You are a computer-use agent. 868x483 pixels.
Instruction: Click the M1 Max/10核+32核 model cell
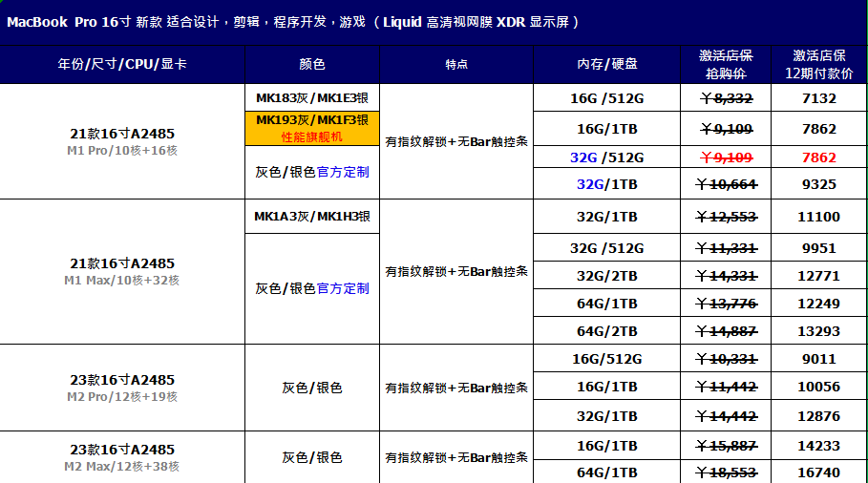click(x=122, y=272)
